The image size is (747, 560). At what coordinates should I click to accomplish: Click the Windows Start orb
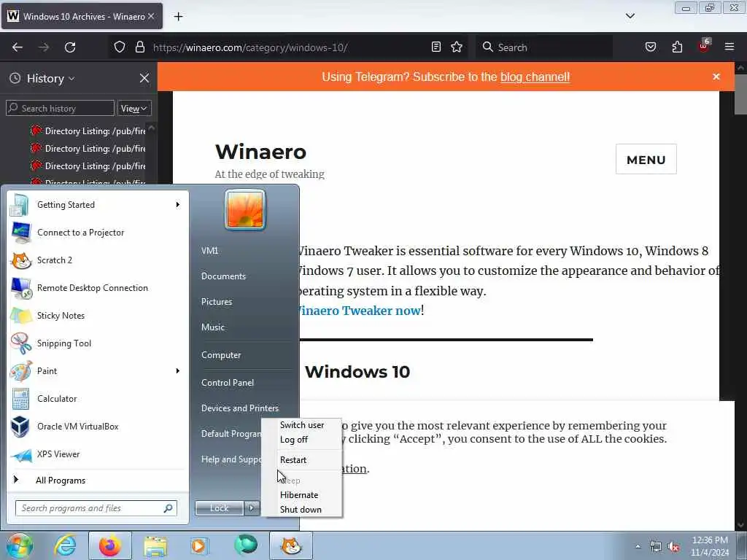pos(19,546)
